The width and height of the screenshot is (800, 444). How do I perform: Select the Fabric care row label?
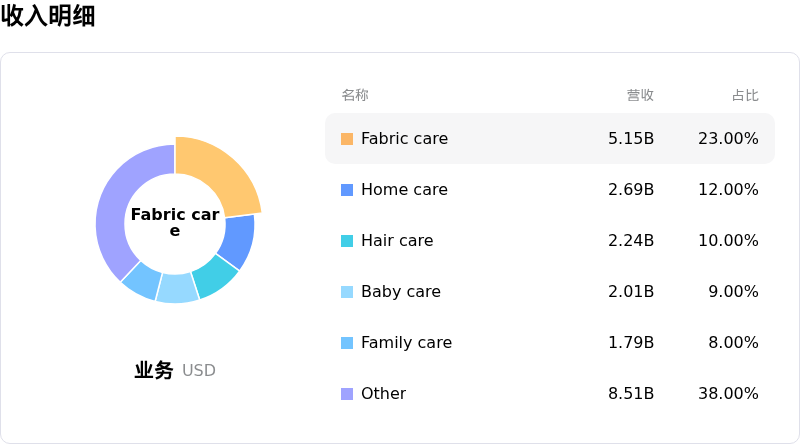pos(404,139)
